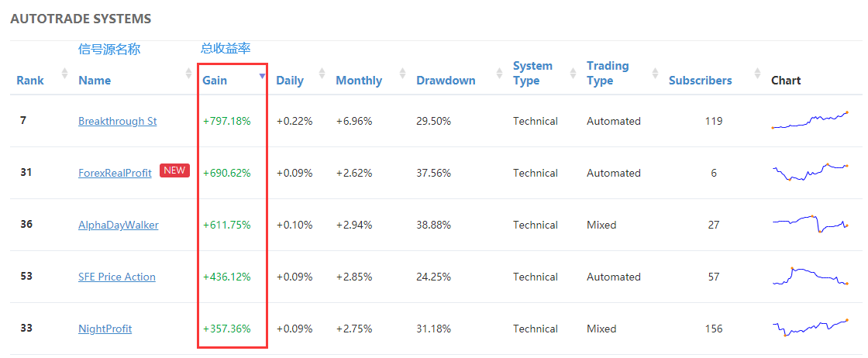Open the ForexRealProfit system link
Screen dimensions: 868x358
pyautogui.click(x=115, y=174)
